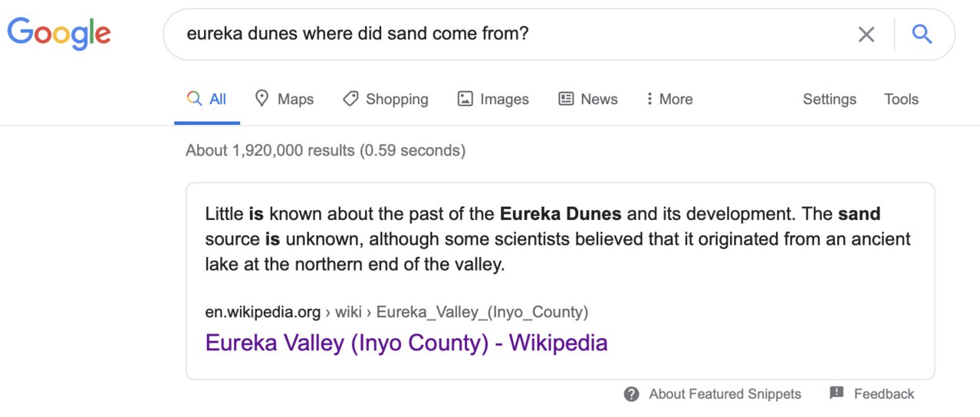The height and width of the screenshot is (417, 980).
Task: Click the Feedback speech bubble icon
Action: coord(837,393)
